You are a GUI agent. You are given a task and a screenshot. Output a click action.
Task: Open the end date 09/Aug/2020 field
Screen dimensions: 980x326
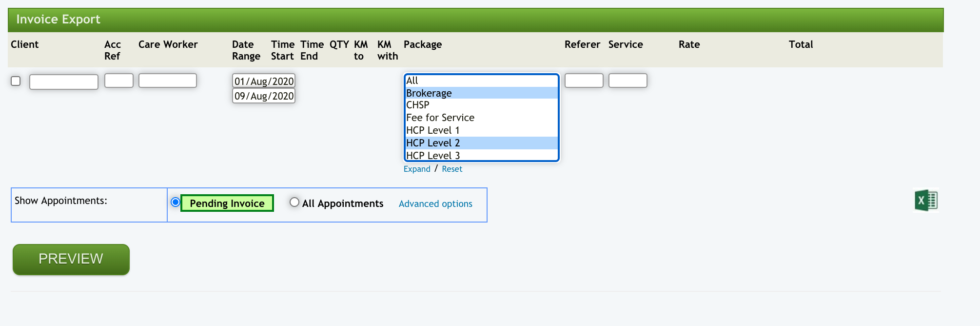[x=264, y=96]
